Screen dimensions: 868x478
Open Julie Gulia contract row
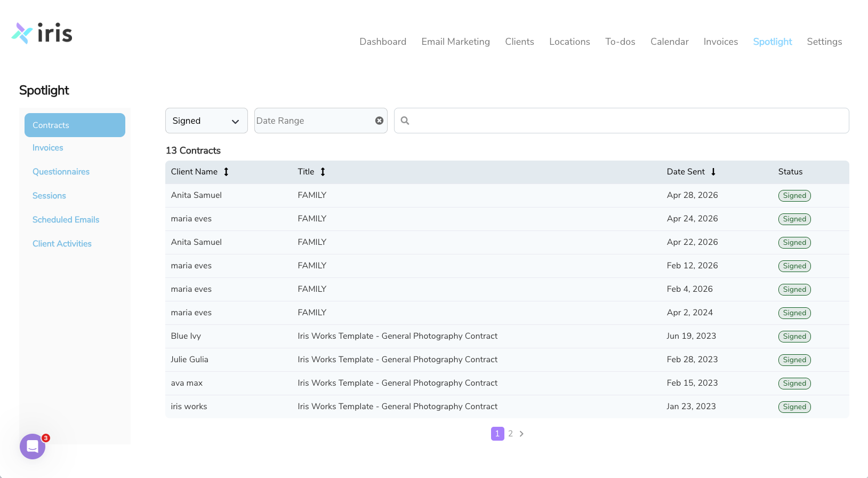[507, 360]
